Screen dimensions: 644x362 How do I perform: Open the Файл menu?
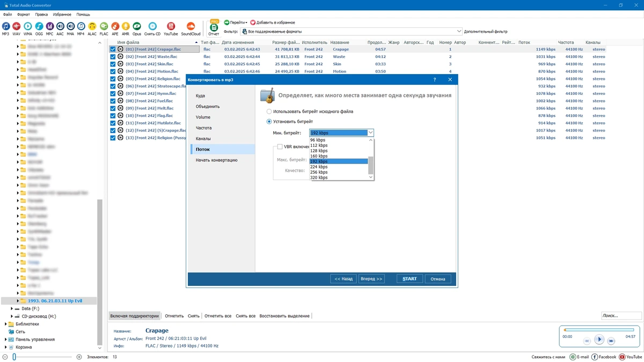[x=7, y=14]
